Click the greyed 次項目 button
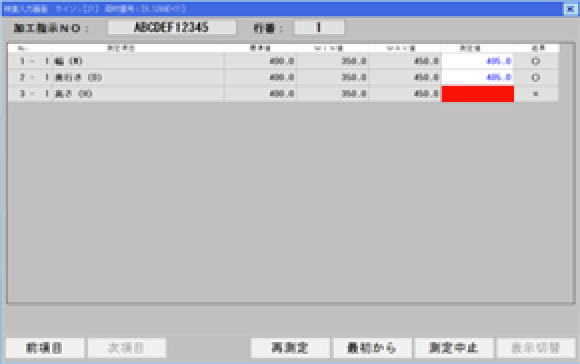 tap(127, 348)
